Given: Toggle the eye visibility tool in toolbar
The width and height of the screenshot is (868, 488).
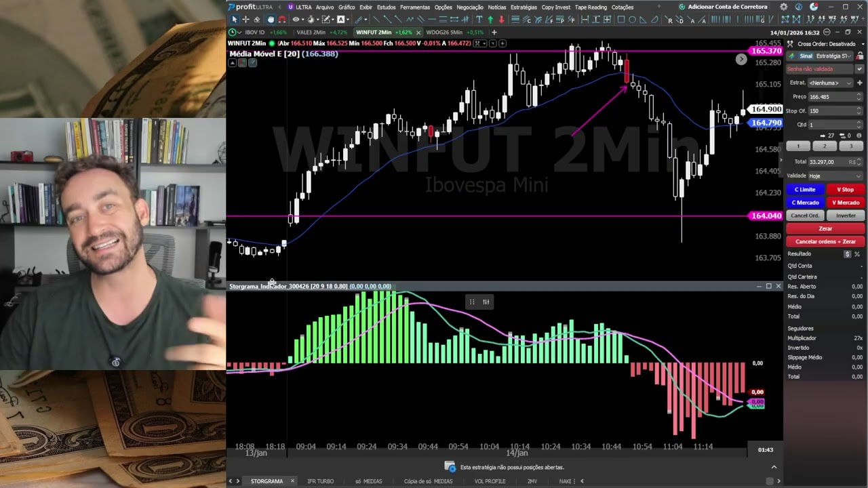Looking at the screenshot, I should tap(296, 19).
